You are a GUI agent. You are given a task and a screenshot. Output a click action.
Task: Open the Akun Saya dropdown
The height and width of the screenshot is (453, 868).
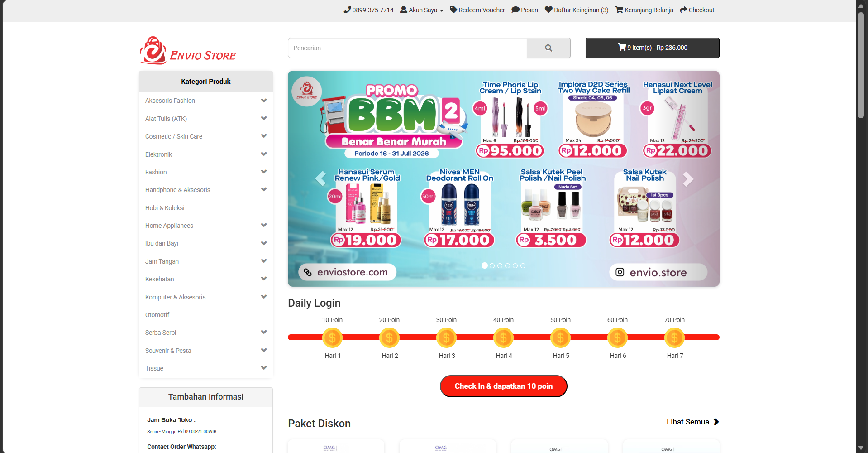point(422,10)
